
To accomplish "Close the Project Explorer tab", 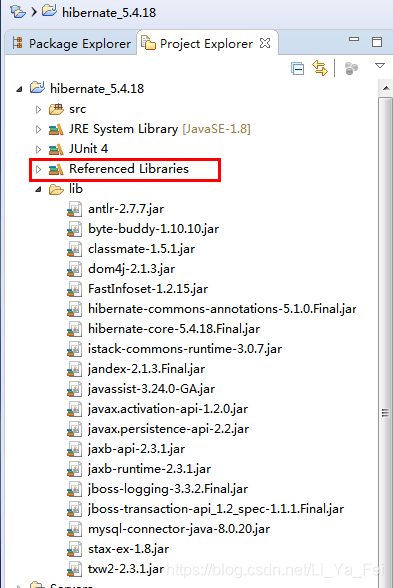I will (x=265, y=44).
